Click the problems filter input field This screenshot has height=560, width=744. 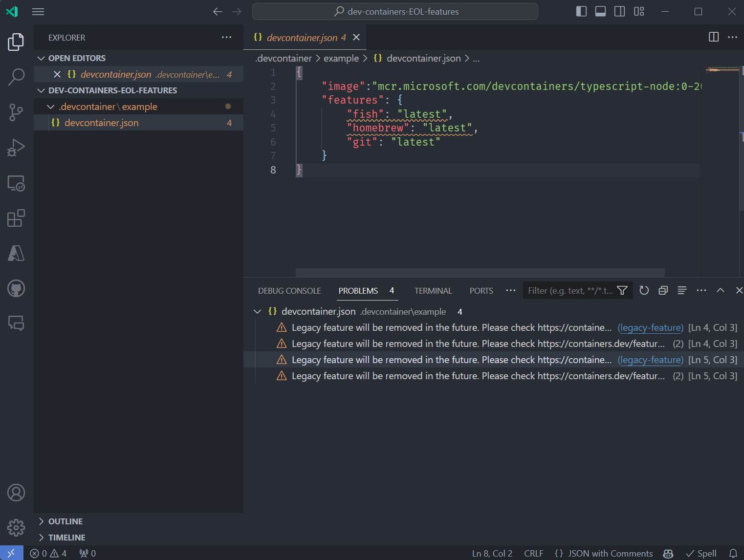coord(569,291)
